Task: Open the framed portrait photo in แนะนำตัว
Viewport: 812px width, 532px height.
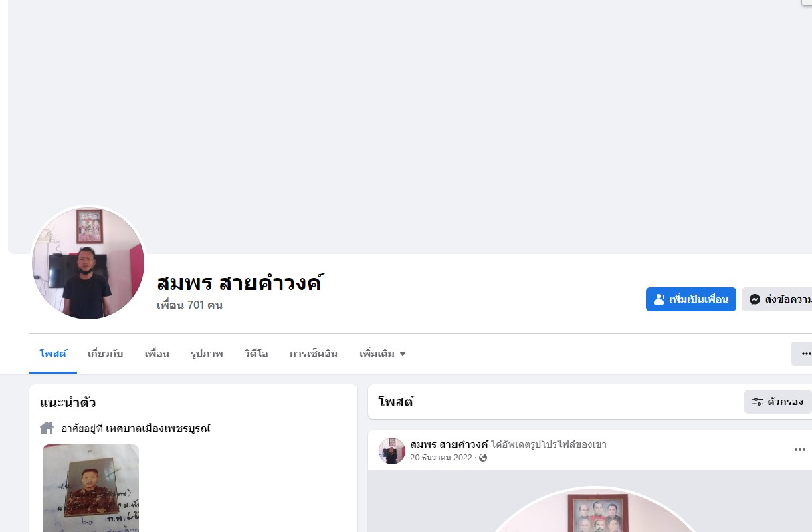Action: tap(91, 489)
